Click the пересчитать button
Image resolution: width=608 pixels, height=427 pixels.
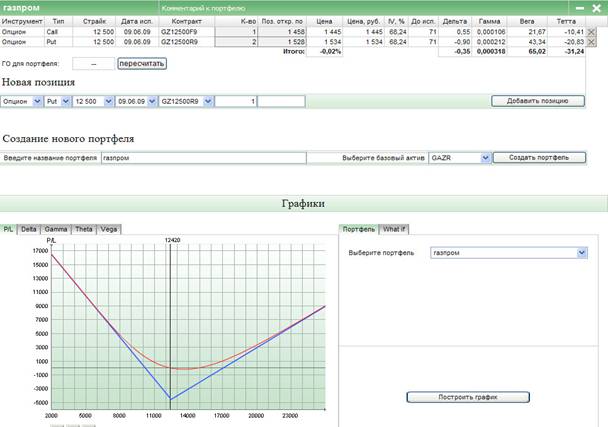[x=142, y=64]
